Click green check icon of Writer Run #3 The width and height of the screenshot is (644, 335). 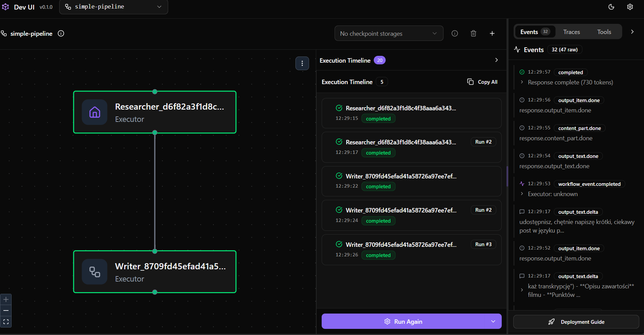[x=339, y=244]
